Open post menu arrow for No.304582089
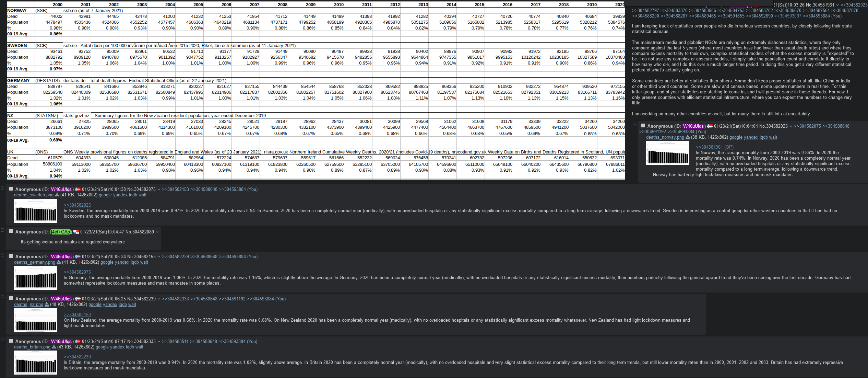This screenshot has width=868, height=378. point(157,232)
